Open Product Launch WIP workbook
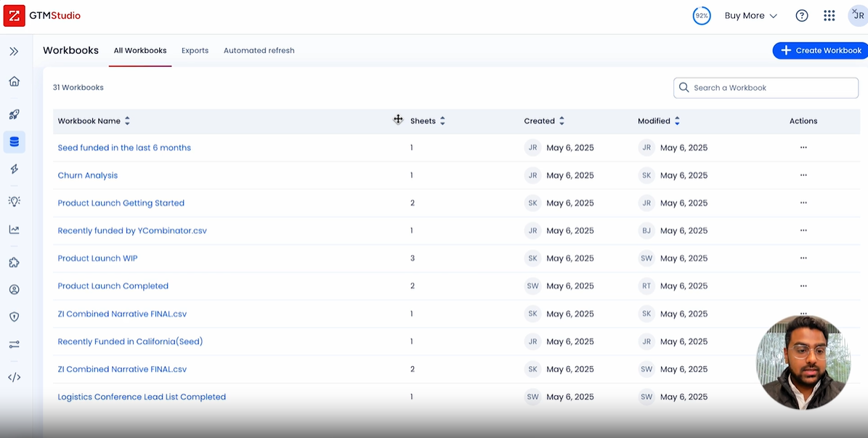The height and width of the screenshot is (438, 868). coord(97,258)
